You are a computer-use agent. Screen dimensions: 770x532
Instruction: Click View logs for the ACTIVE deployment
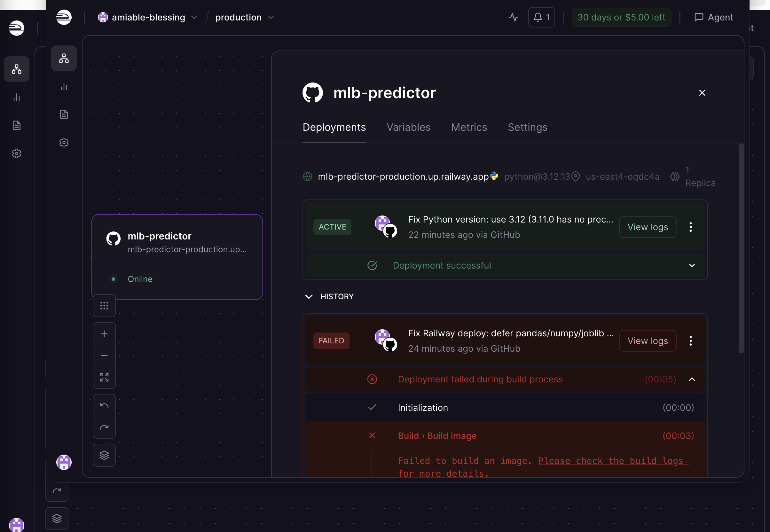(x=647, y=227)
